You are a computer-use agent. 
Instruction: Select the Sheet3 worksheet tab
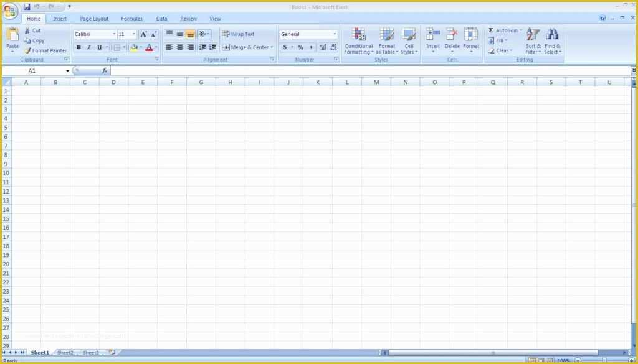tap(91, 353)
